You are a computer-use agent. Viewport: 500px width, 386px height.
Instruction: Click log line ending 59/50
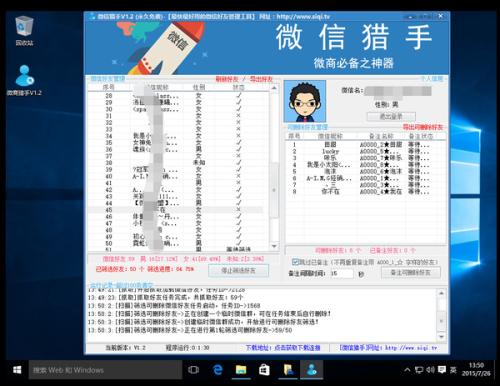(190, 331)
